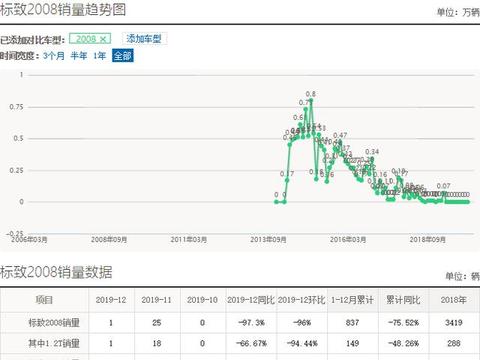
Task: Click the 837 cumulative sales cell
Action: [x=352, y=323]
